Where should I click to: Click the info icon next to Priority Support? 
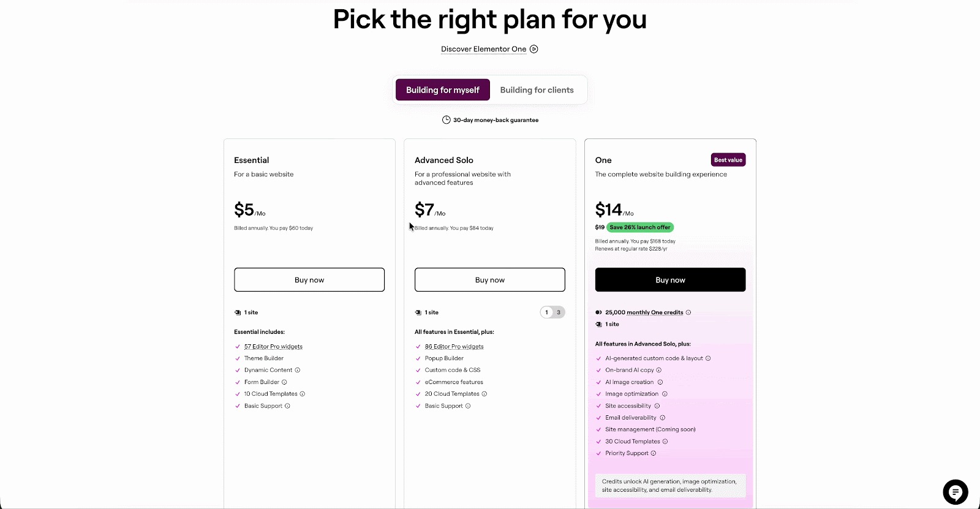[x=654, y=453]
